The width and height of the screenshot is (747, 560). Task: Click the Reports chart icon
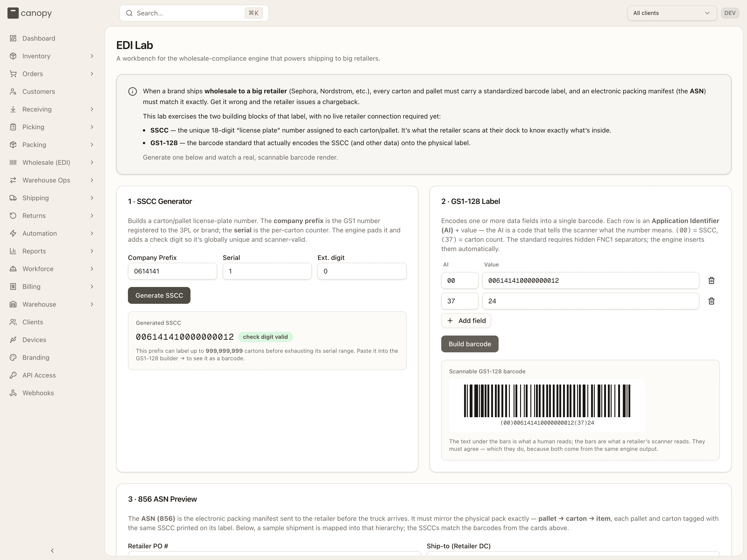[x=13, y=251]
